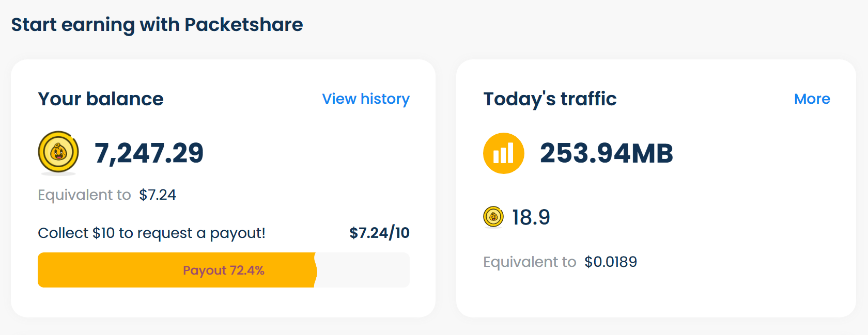Click the $0.0189 equivalent traffic value

611,262
